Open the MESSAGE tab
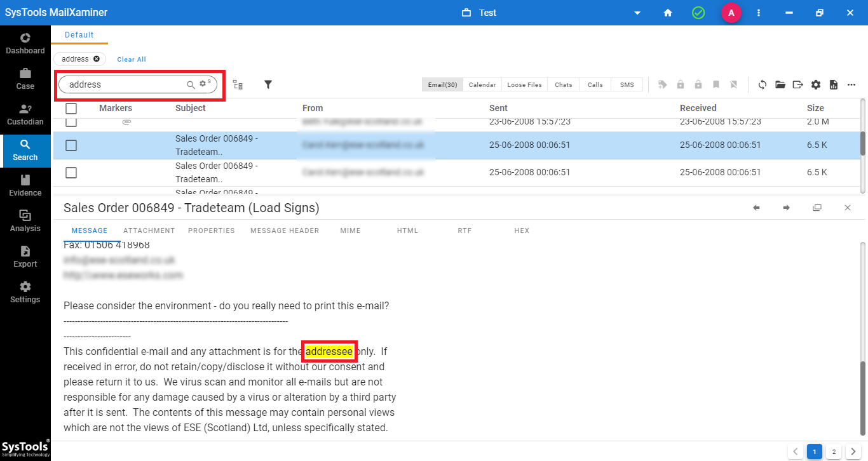This screenshot has height=461, width=868. [90, 230]
